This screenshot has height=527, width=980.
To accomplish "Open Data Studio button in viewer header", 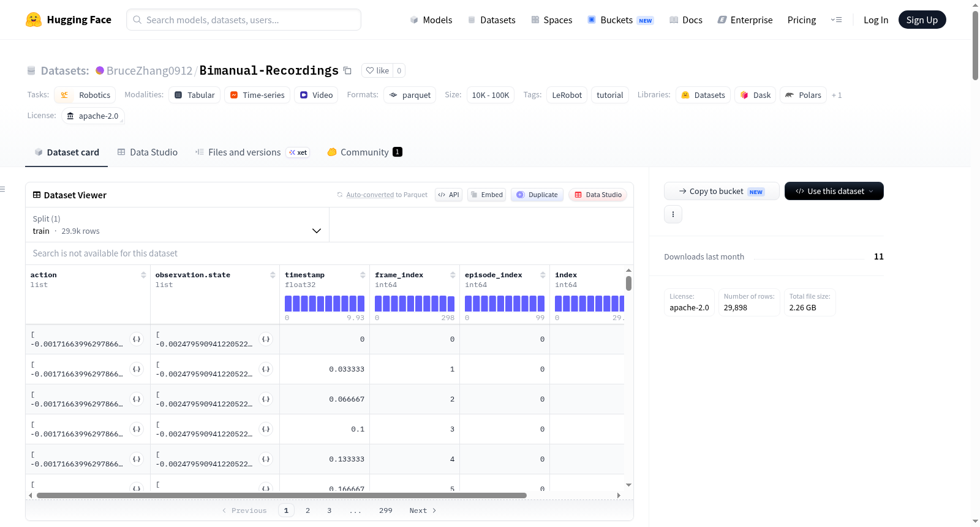I will [x=598, y=195].
